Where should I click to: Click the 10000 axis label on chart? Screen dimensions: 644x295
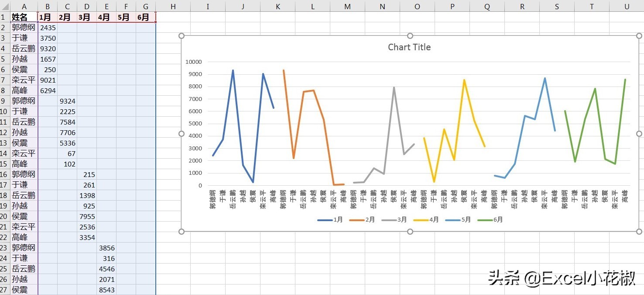point(194,62)
